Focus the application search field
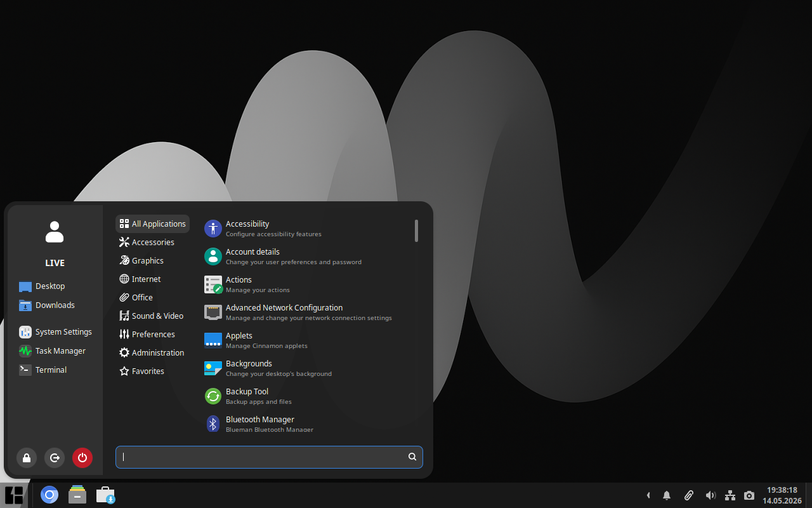Image resolution: width=812 pixels, height=508 pixels. [269, 457]
